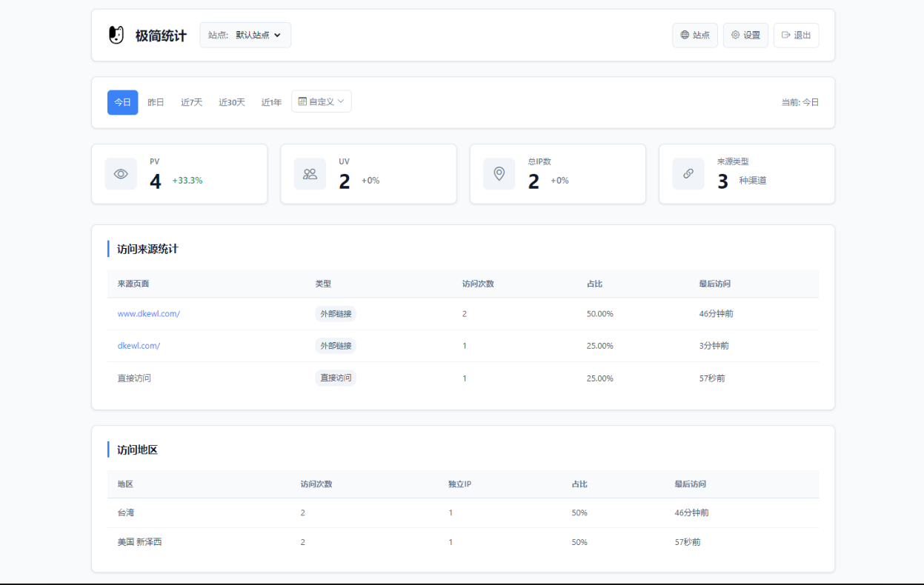Click the 极简统计 dog logo icon

[x=116, y=35]
